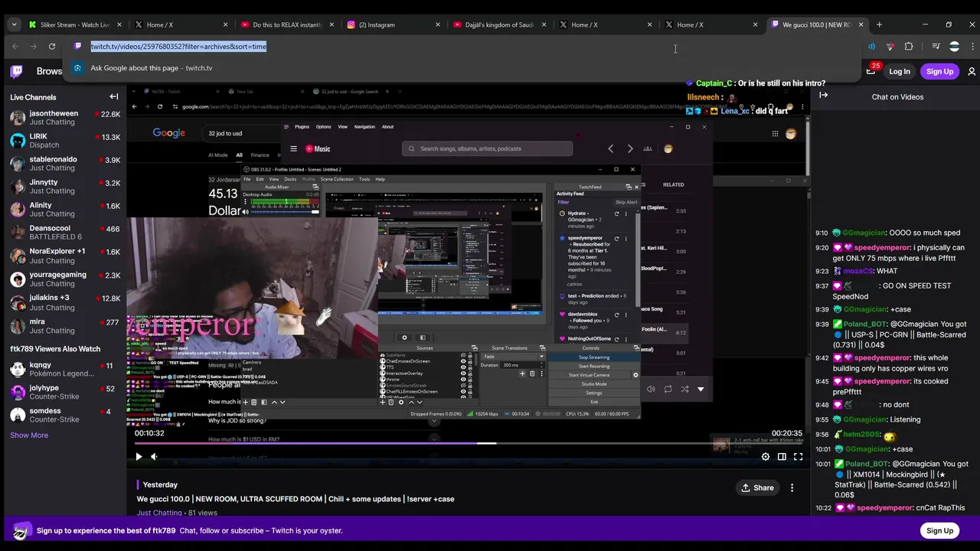Click the Share button
This screenshot has width=980, height=551.
tap(756, 487)
